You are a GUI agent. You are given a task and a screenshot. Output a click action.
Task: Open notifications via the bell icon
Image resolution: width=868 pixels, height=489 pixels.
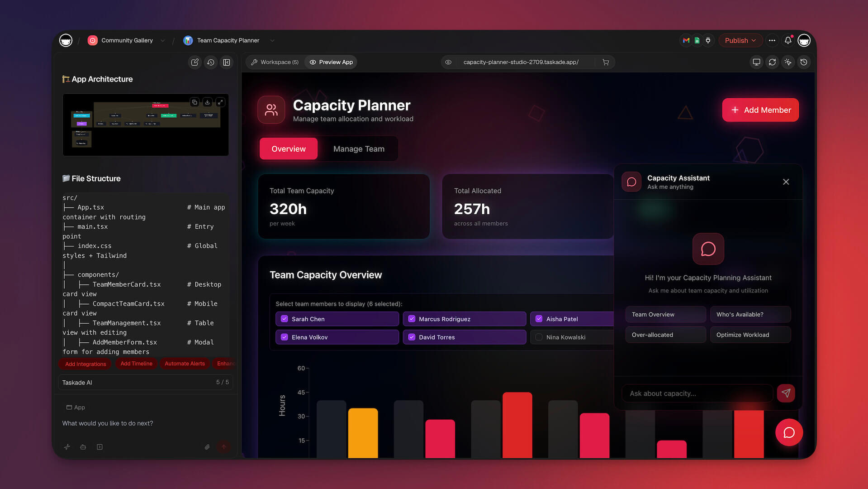click(788, 40)
